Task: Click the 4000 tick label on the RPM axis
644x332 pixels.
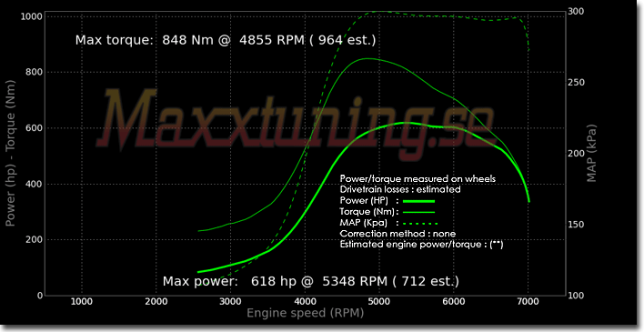Action: click(305, 302)
